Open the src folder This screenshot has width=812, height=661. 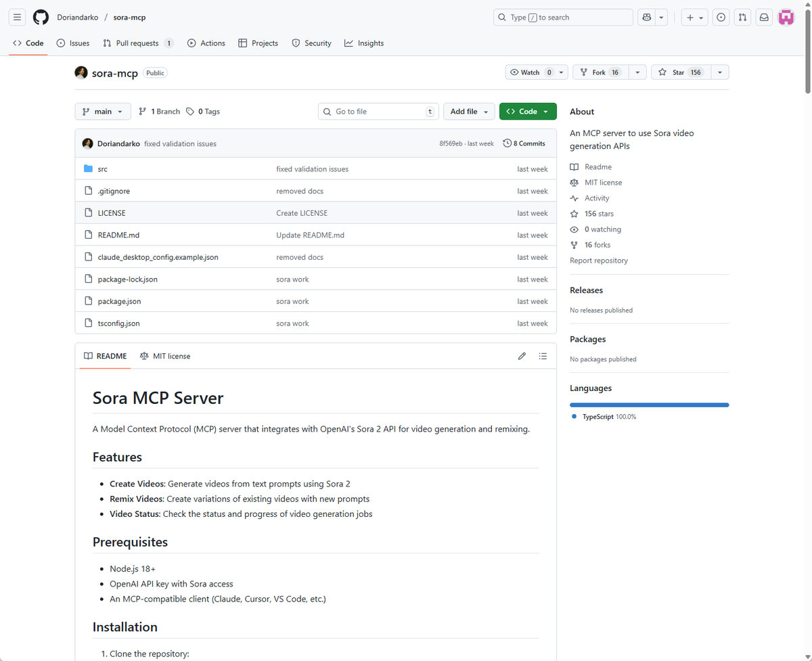tap(102, 169)
